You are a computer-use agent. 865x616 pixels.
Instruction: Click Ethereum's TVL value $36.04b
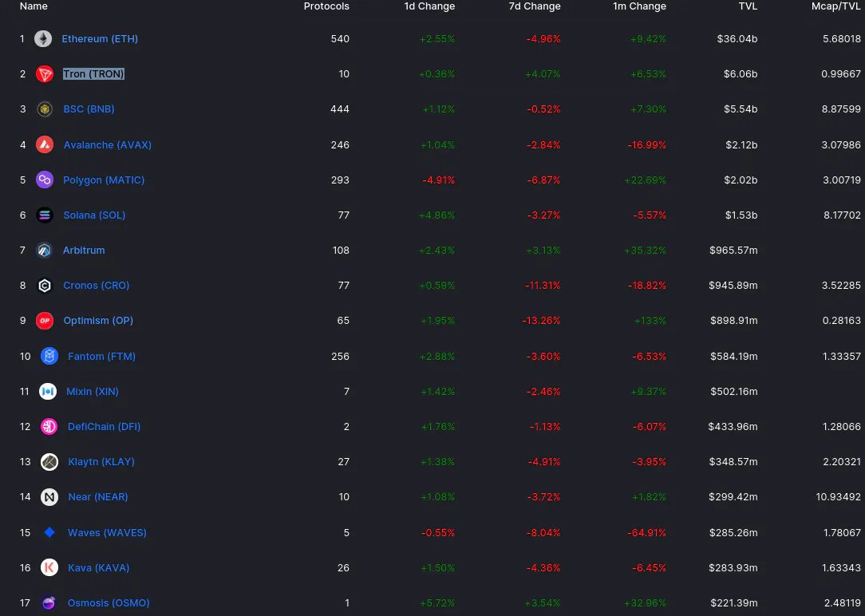737,38
